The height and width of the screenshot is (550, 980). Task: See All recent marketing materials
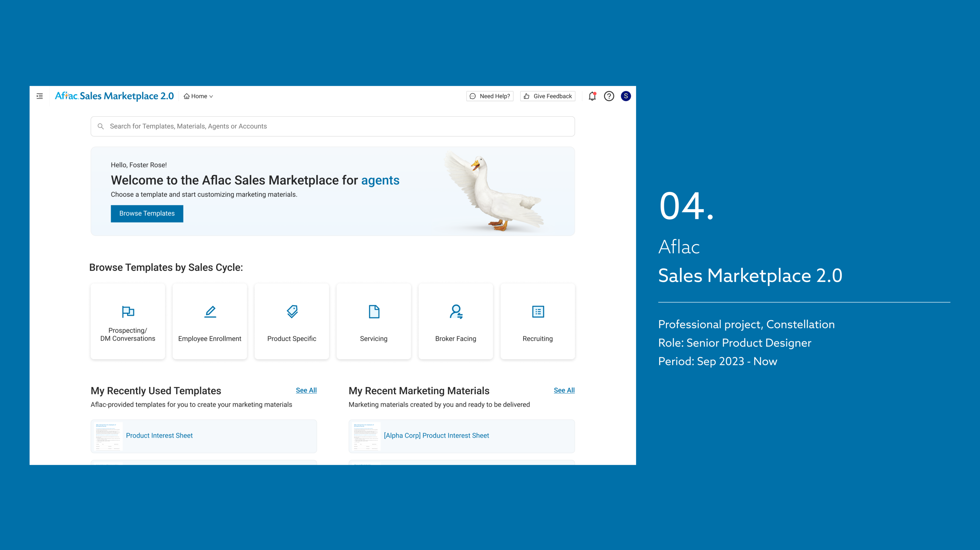click(x=564, y=390)
